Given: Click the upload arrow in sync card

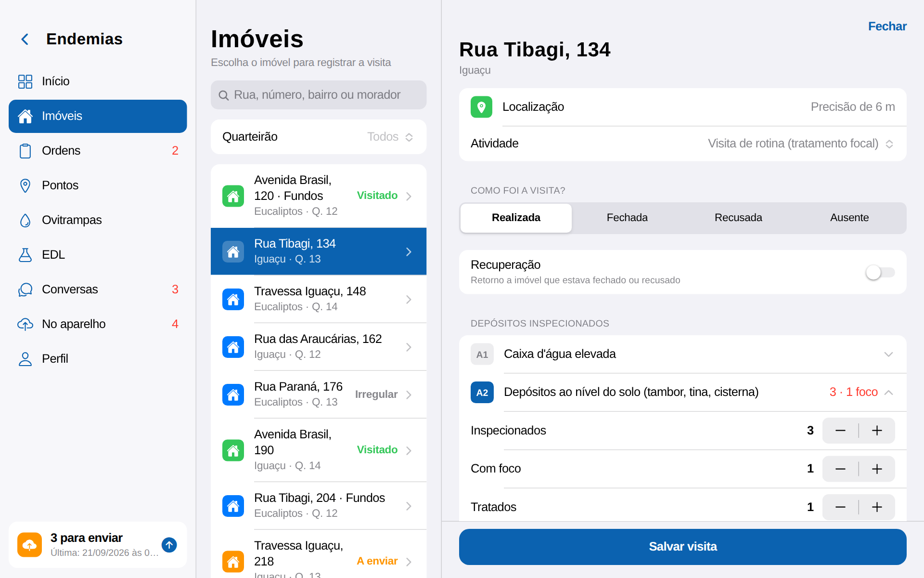Looking at the screenshot, I should coord(169,545).
